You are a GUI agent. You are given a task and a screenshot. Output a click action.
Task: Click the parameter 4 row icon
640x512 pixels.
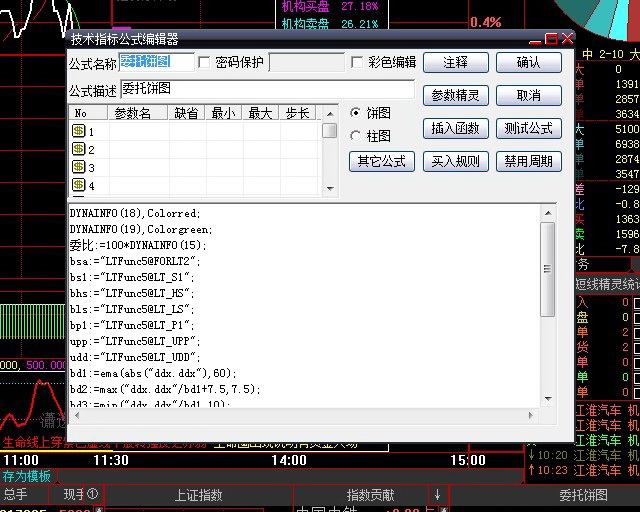coord(78,185)
